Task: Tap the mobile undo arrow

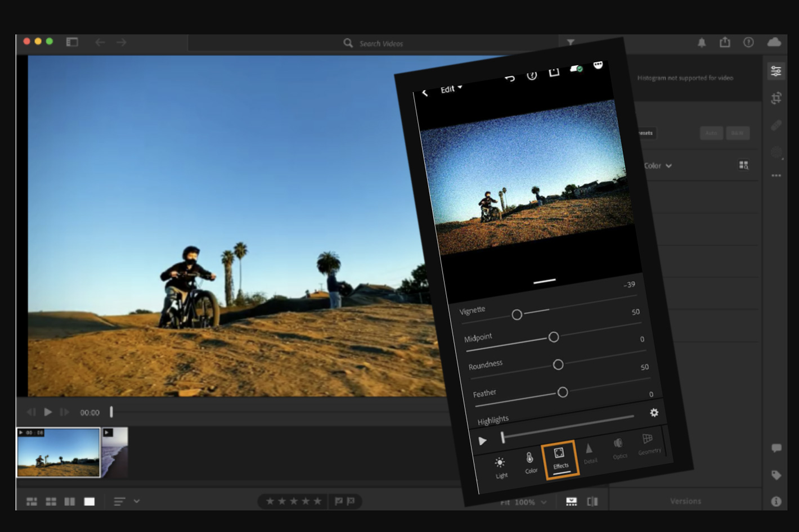Action: [x=510, y=78]
